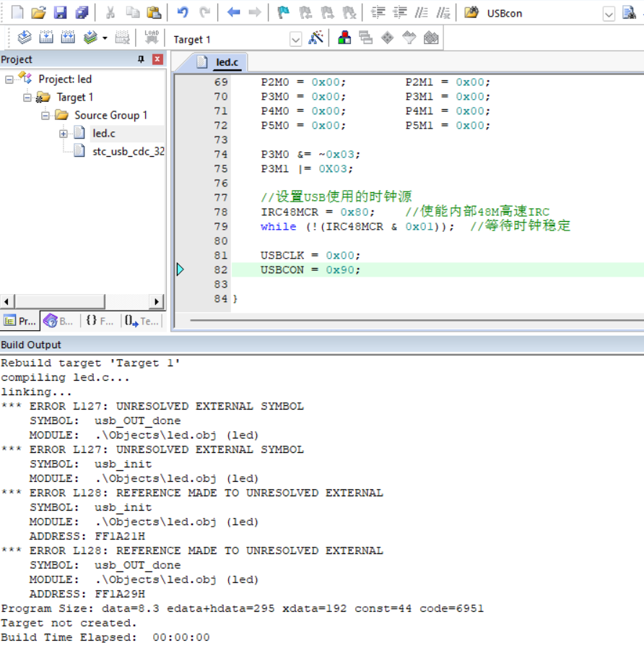The width and height of the screenshot is (644, 661).
Task: Uncomment the selected lines
Action: (443, 13)
